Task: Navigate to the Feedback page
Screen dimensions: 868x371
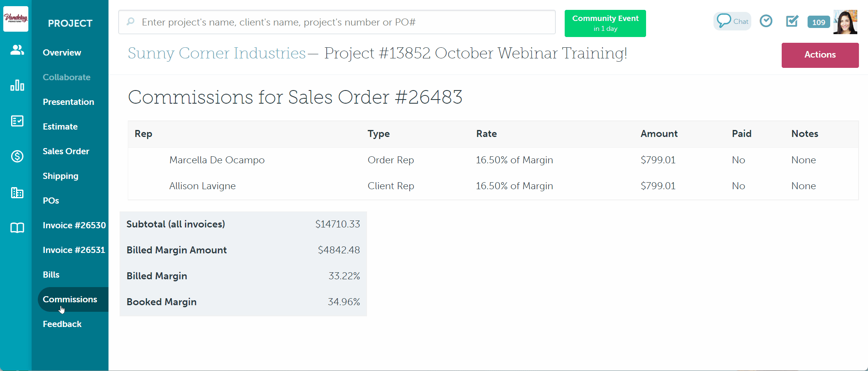Action: [62, 324]
